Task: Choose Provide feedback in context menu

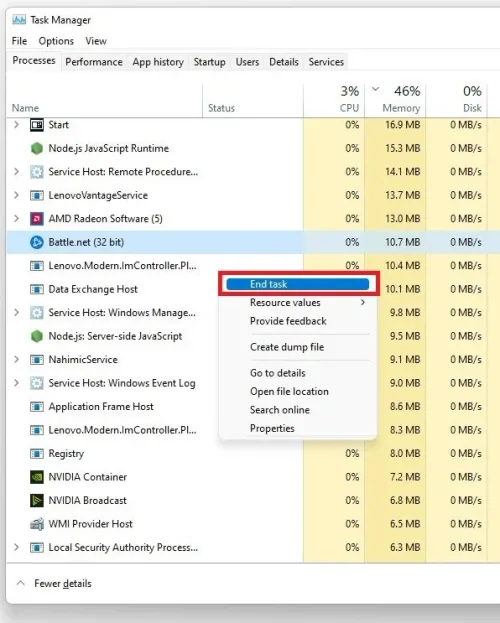Action: point(288,321)
